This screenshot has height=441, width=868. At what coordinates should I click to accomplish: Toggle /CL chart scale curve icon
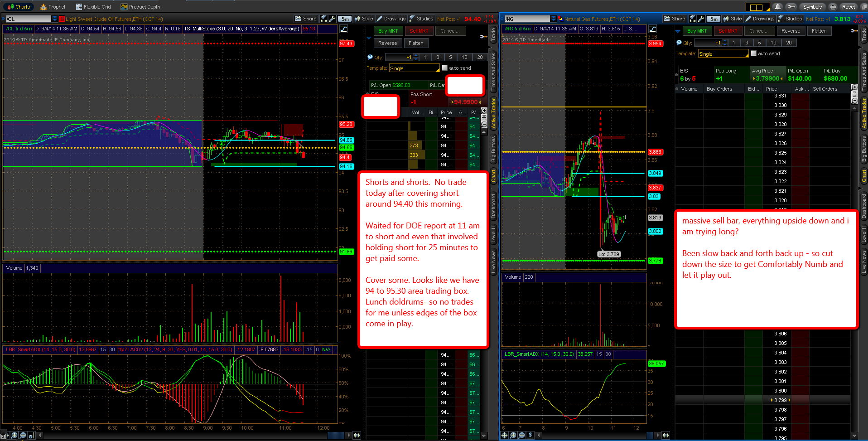coord(344,29)
